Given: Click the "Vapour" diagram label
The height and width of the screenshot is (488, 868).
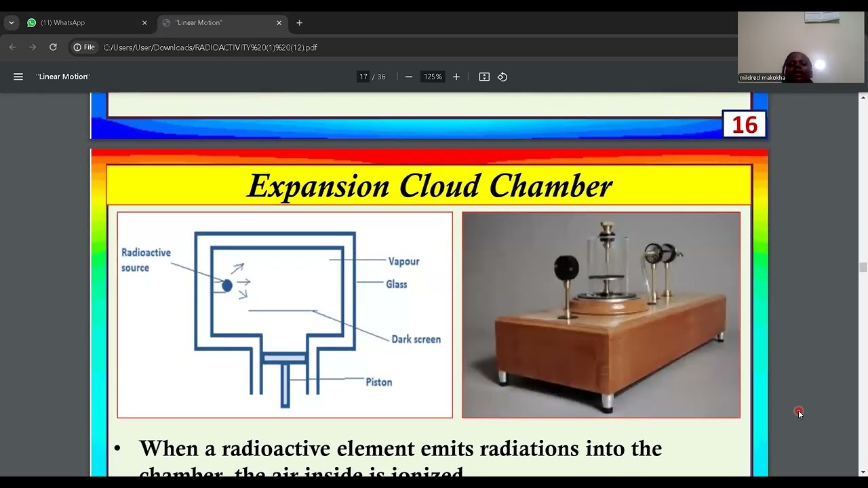Looking at the screenshot, I should coord(403,262).
